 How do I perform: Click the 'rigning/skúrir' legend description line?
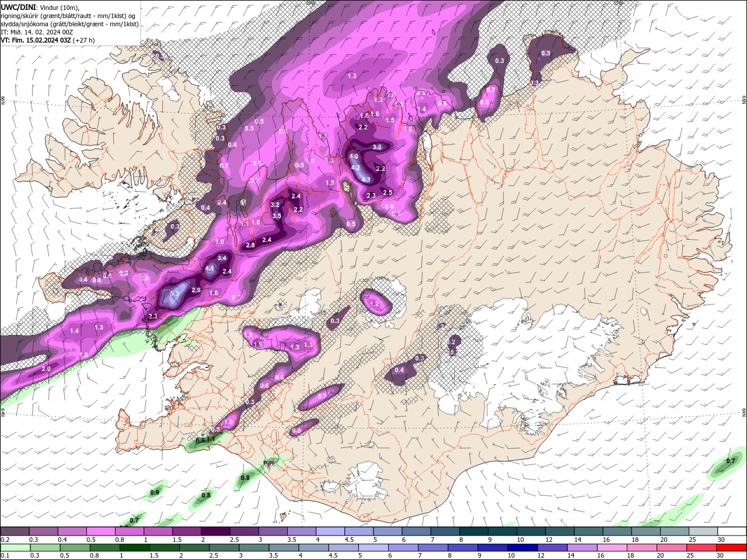pos(68,15)
